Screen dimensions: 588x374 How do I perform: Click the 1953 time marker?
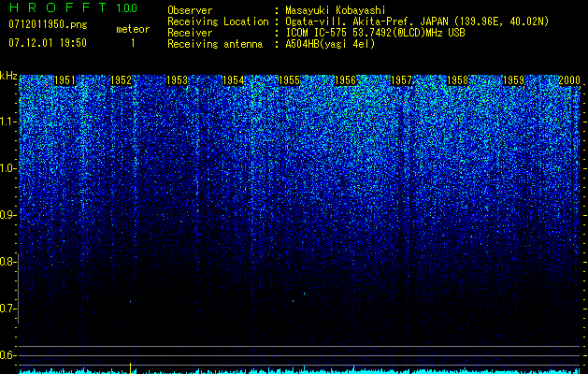(x=177, y=80)
